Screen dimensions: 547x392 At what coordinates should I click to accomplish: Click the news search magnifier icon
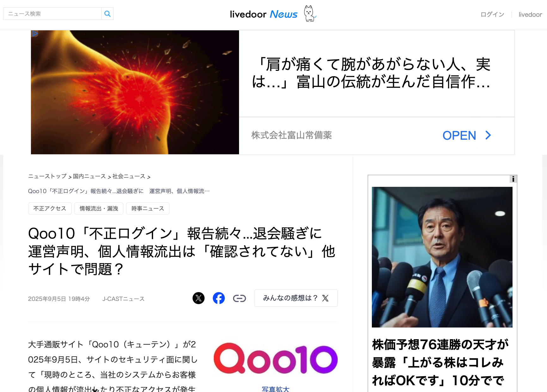(108, 14)
